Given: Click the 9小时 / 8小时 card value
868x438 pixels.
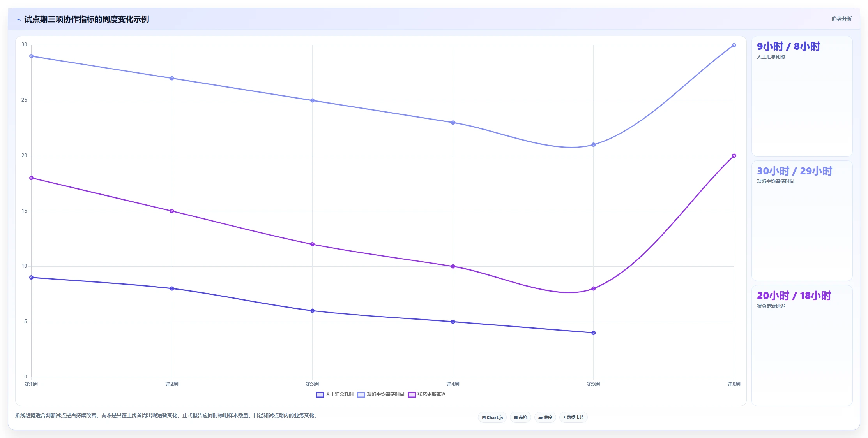Looking at the screenshot, I should click(x=788, y=46).
